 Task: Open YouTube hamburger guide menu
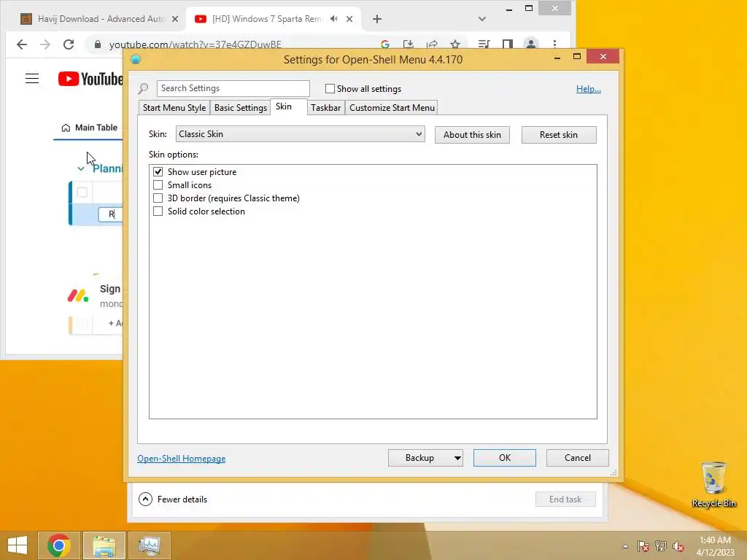pyautogui.click(x=32, y=79)
